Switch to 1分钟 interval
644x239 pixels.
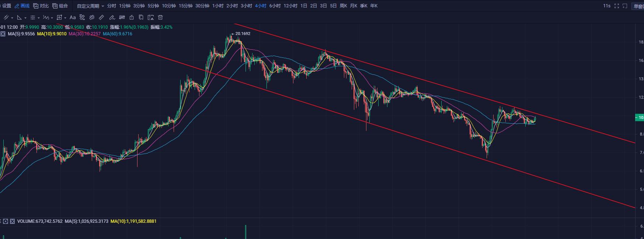(125, 6)
